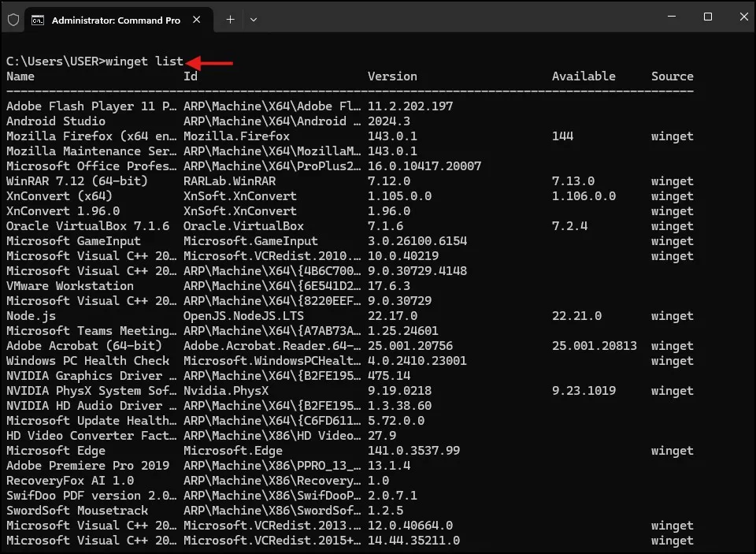Image resolution: width=756 pixels, height=554 pixels.
Task: Click version '12.0.40664.0'
Action: [x=410, y=525]
